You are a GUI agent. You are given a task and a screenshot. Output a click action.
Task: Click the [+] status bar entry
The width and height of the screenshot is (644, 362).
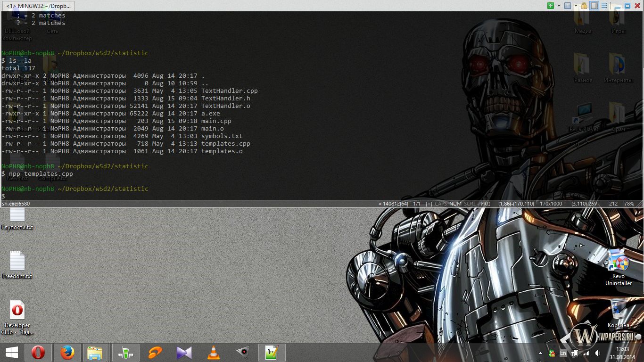click(429, 204)
